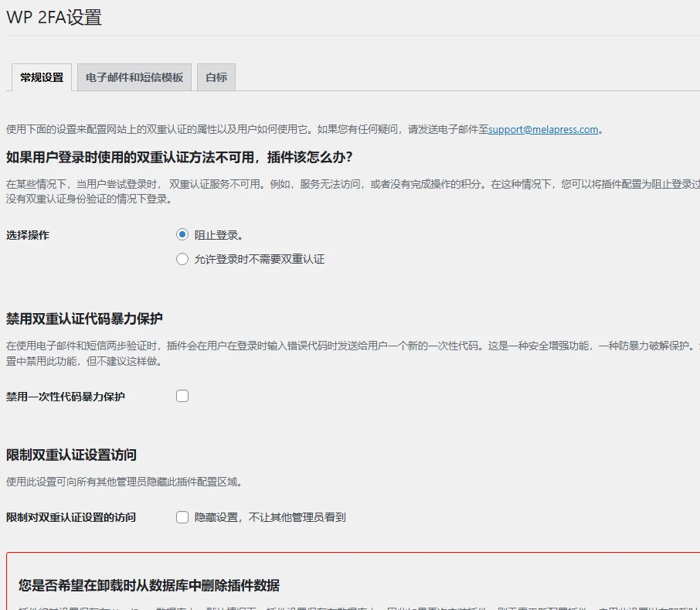Viewport: 700px width, 610px height.
Task: Click the WP 2FA设置 page title
Action: (56, 16)
